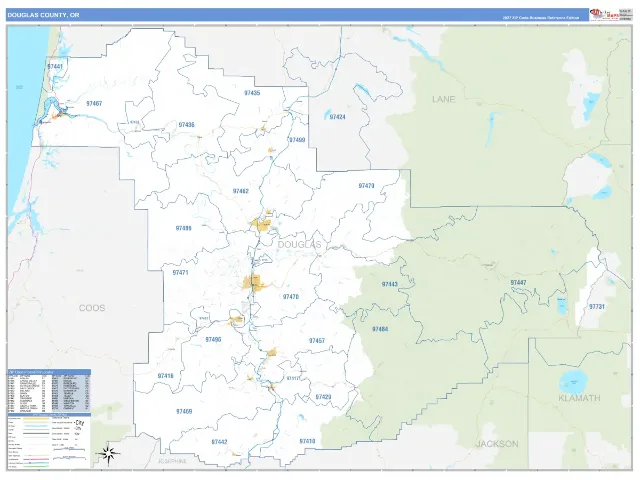Viewport: 640px width, 480px height.
Task: Select the 97424 ZIP code label
Action: coord(338,117)
